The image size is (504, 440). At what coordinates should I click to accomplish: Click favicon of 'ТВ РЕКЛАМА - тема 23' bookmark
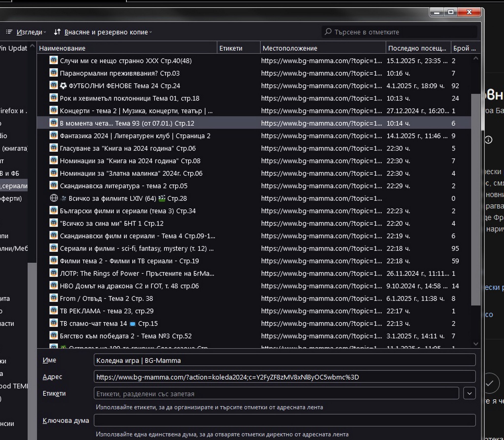pyautogui.click(x=54, y=311)
